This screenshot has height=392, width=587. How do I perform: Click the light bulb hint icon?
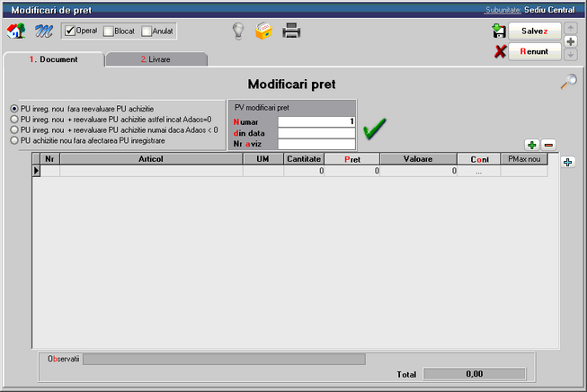point(238,31)
